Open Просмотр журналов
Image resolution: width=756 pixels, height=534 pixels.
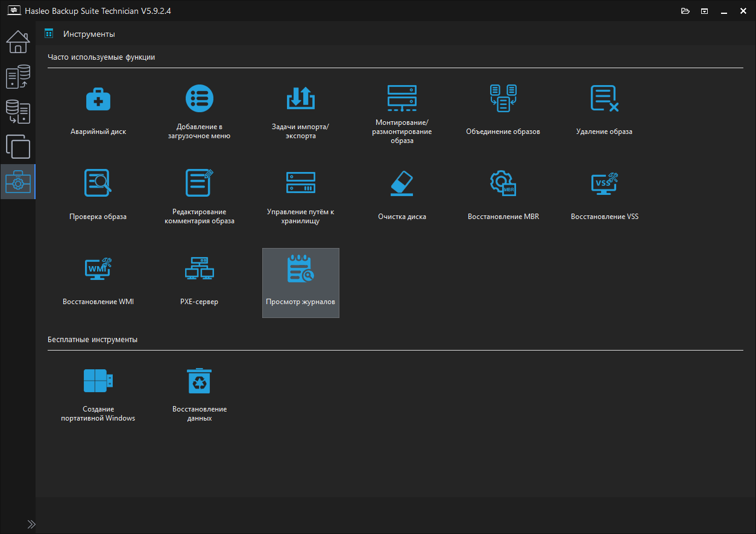301,282
